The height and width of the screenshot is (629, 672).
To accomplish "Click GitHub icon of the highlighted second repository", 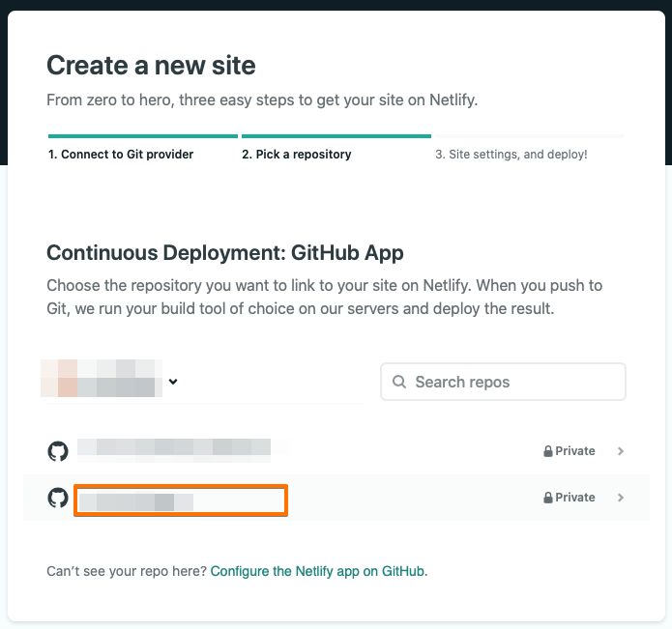I will click(58, 498).
